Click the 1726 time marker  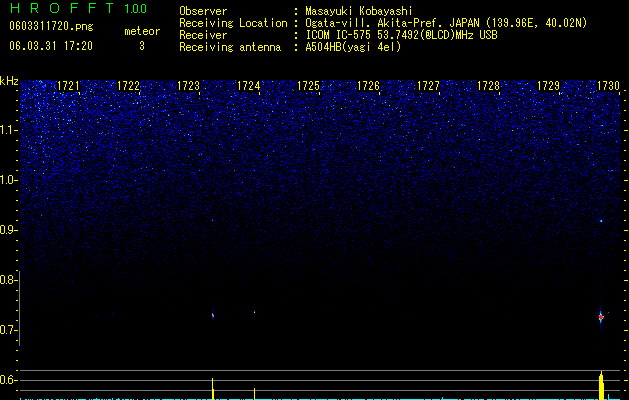point(368,86)
